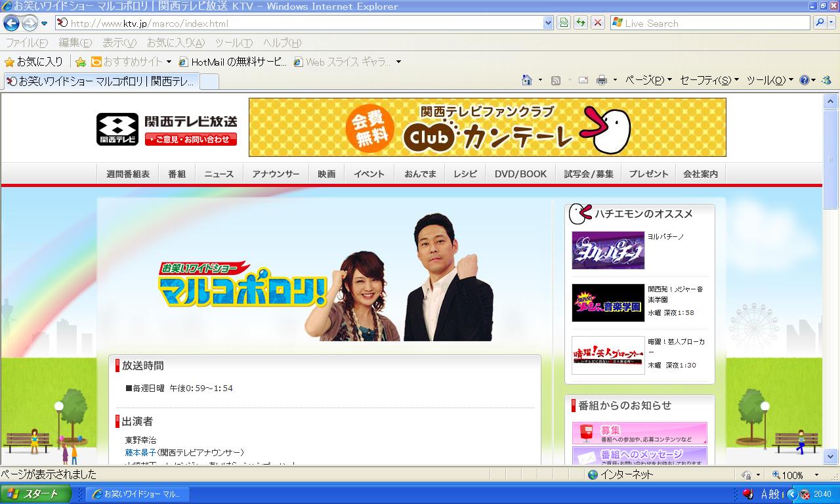Open the 映画 navigation item
Image resolution: width=840 pixels, height=504 pixels.
click(326, 174)
